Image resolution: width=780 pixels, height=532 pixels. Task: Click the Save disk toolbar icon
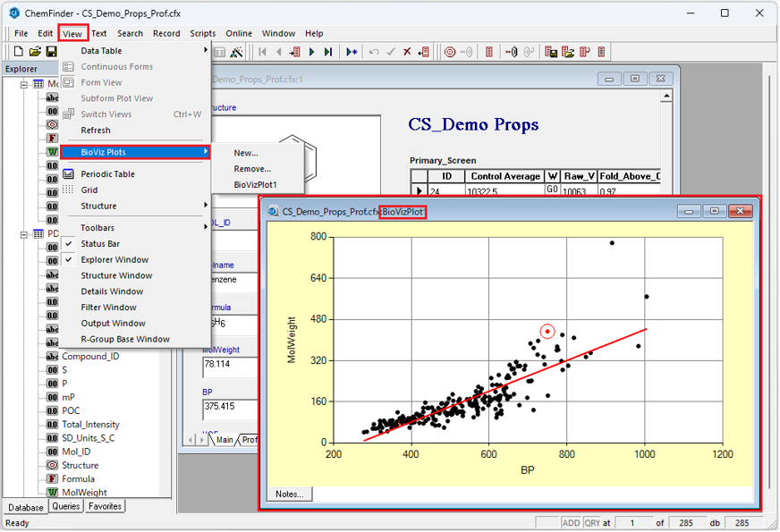pyautogui.click(x=51, y=52)
